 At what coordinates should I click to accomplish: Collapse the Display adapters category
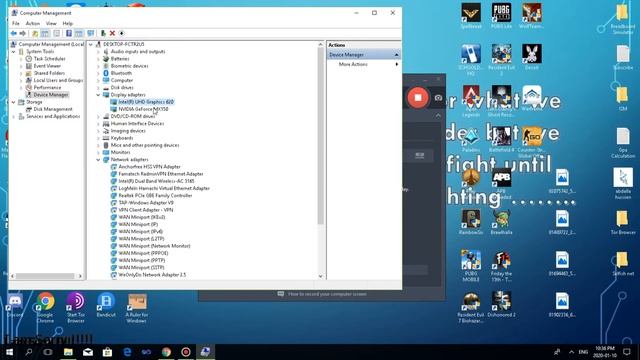pos(98,95)
